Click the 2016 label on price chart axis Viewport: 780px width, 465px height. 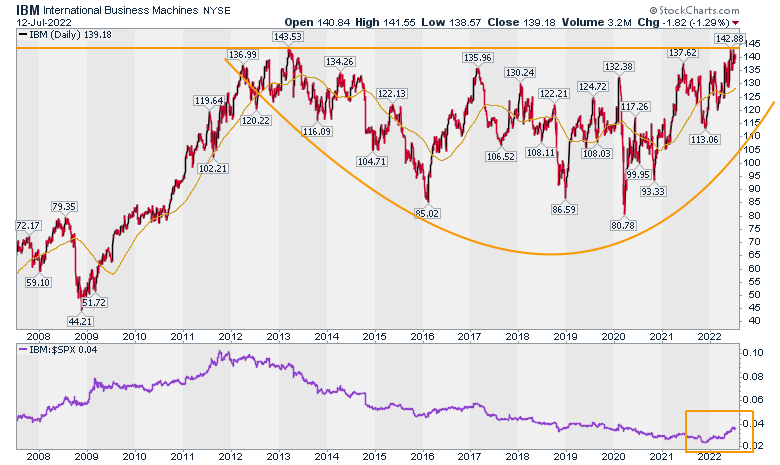(x=422, y=337)
